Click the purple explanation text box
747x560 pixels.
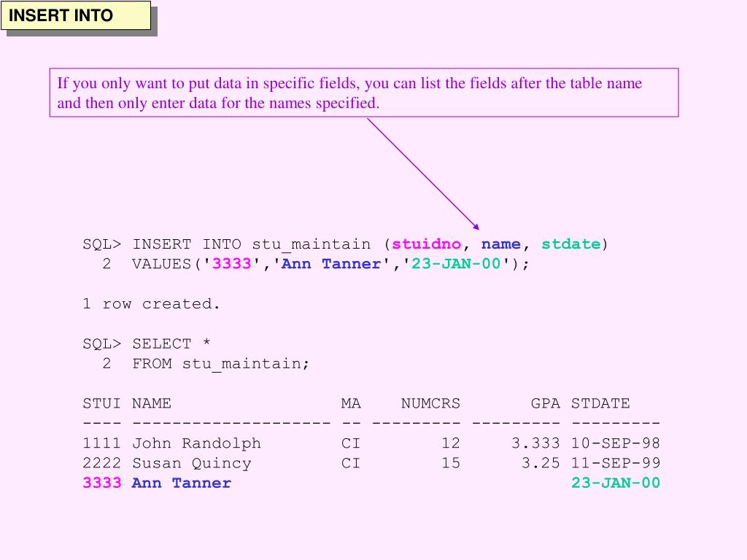(x=364, y=93)
